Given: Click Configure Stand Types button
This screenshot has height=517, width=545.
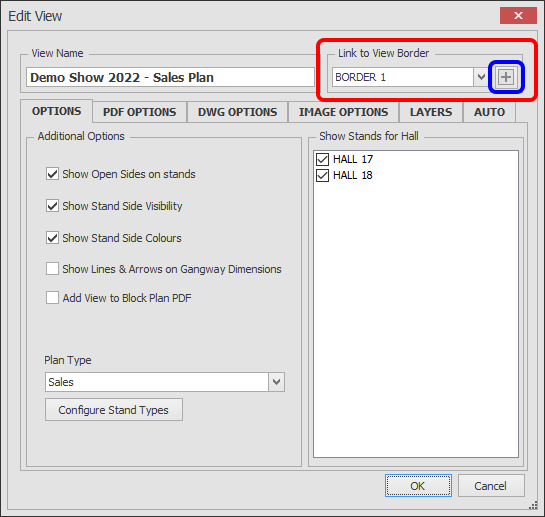Looking at the screenshot, I should pyautogui.click(x=114, y=410).
